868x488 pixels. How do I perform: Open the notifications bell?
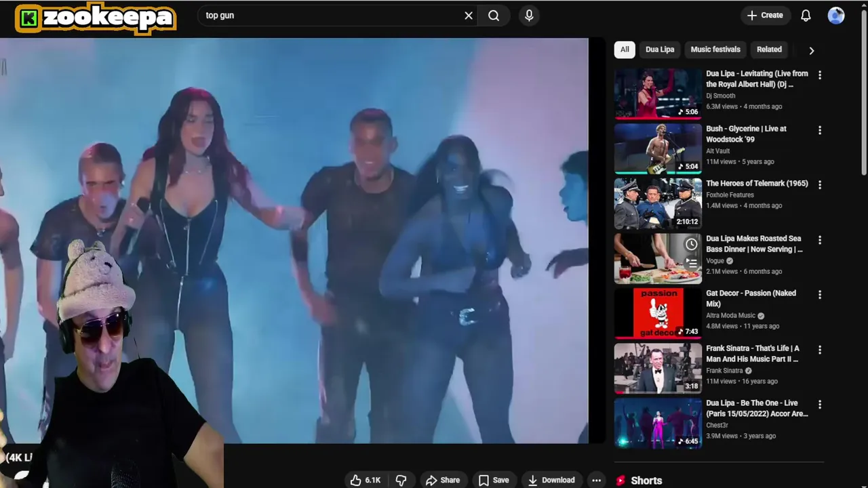click(806, 16)
